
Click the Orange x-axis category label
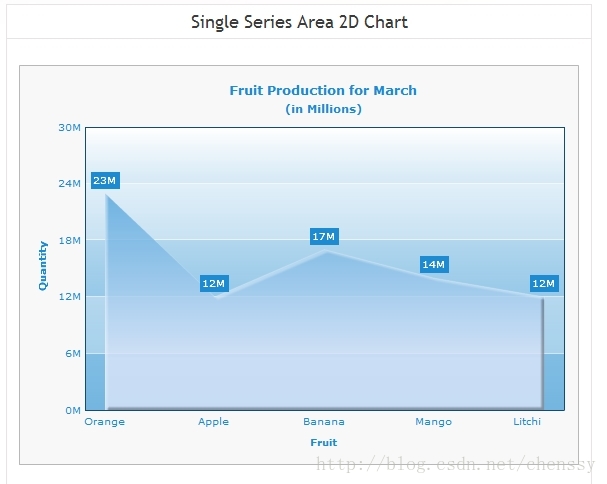coord(105,422)
